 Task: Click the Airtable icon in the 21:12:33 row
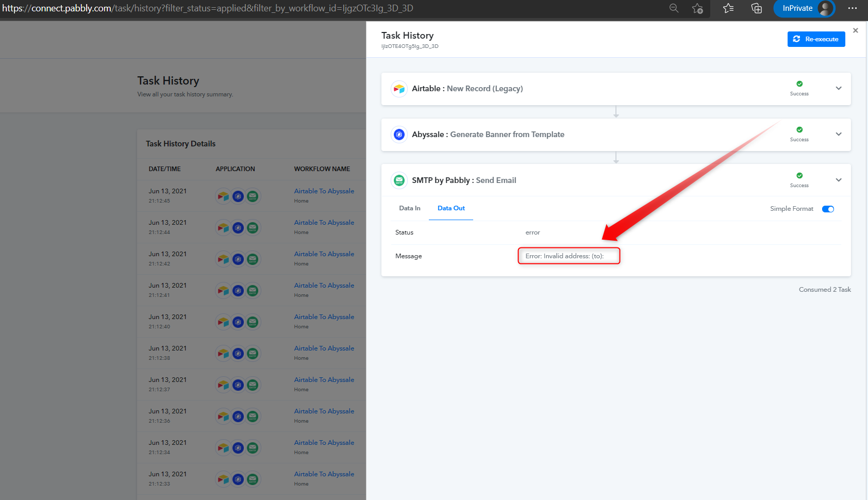click(223, 479)
